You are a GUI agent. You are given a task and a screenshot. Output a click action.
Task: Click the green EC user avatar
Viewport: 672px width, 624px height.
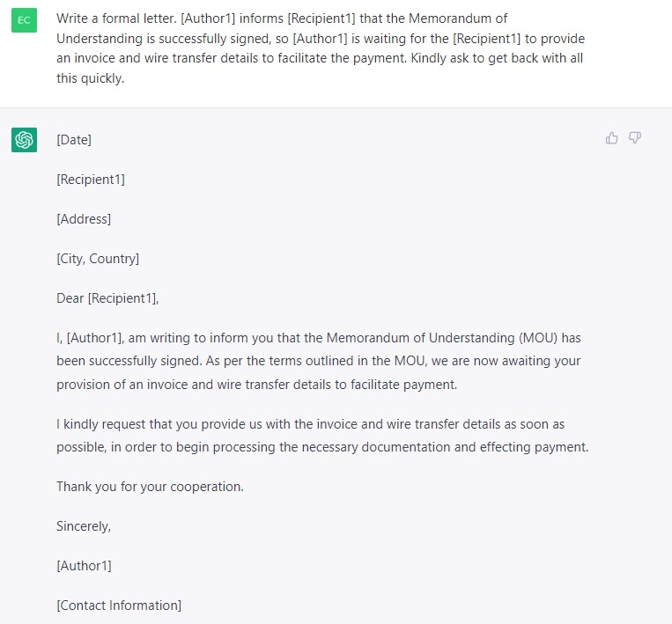click(24, 20)
